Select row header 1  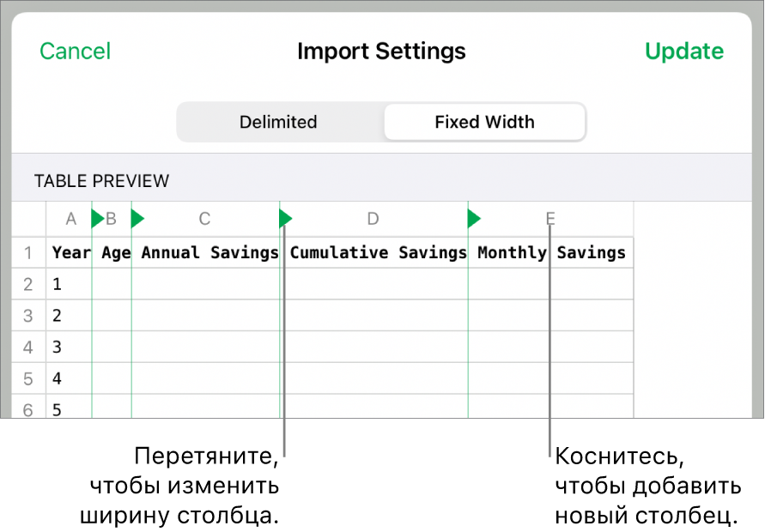point(28,253)
